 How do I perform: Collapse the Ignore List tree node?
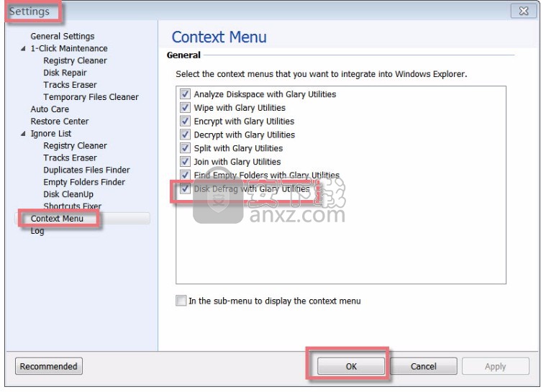pyautogui.click(x=23, y=134)
